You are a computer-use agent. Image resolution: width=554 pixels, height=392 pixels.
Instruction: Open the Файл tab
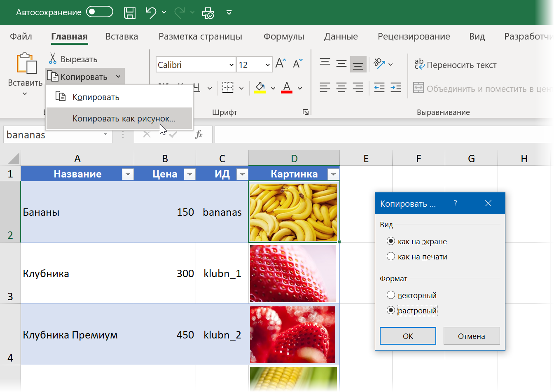[21, 36]
